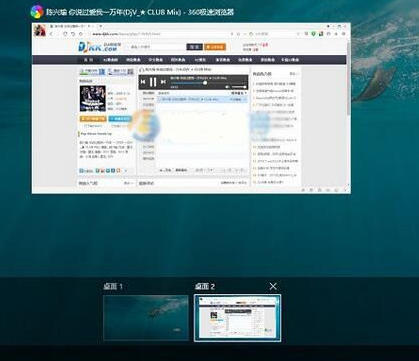The image size is (419, 361).
Task: Open the play order dropdown above playlist
Action: click(239, 93)
